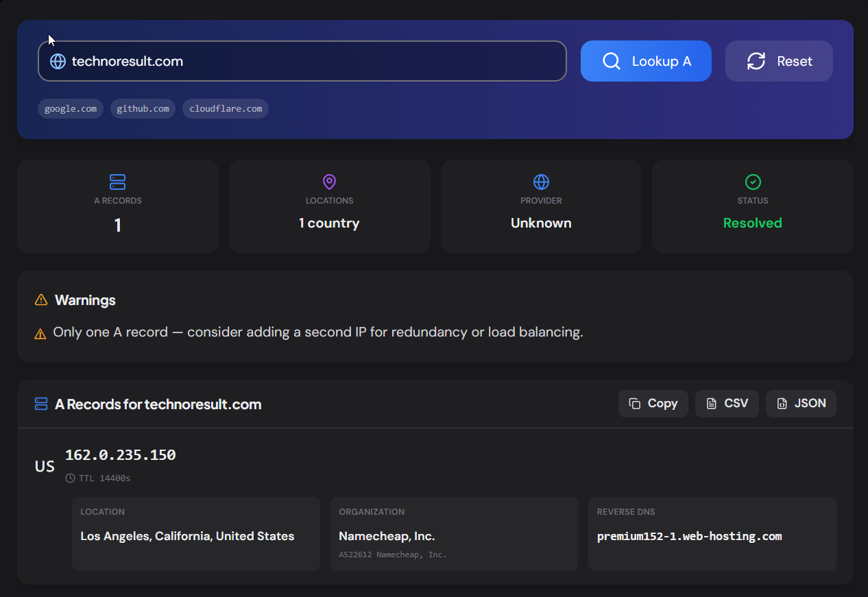Select the google.com example chip
This screenshot has width=868, height=597.
(71, 108)
